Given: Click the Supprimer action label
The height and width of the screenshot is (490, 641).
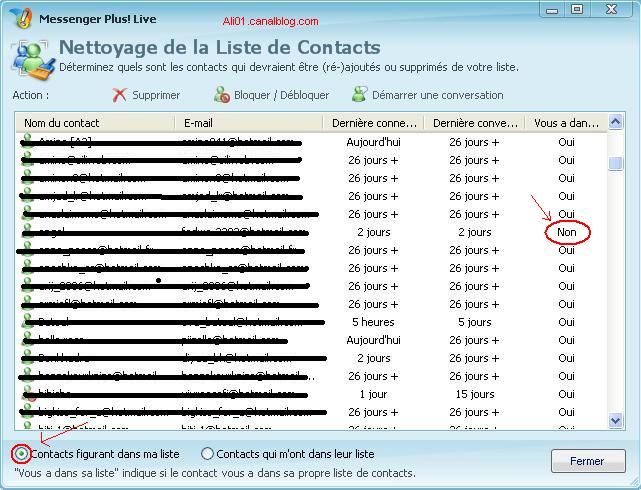Looking at the screenshot, I should pyautogui.click(x=156, y=95).
